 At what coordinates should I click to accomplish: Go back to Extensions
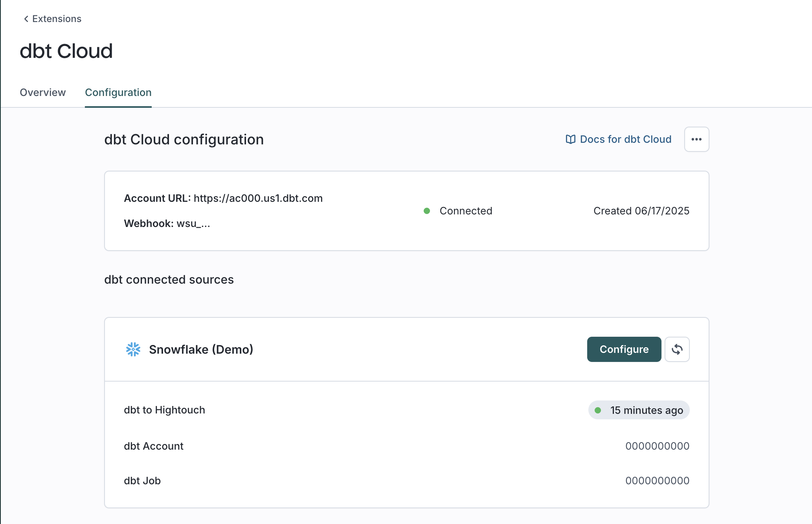click(x=57, y=19)
